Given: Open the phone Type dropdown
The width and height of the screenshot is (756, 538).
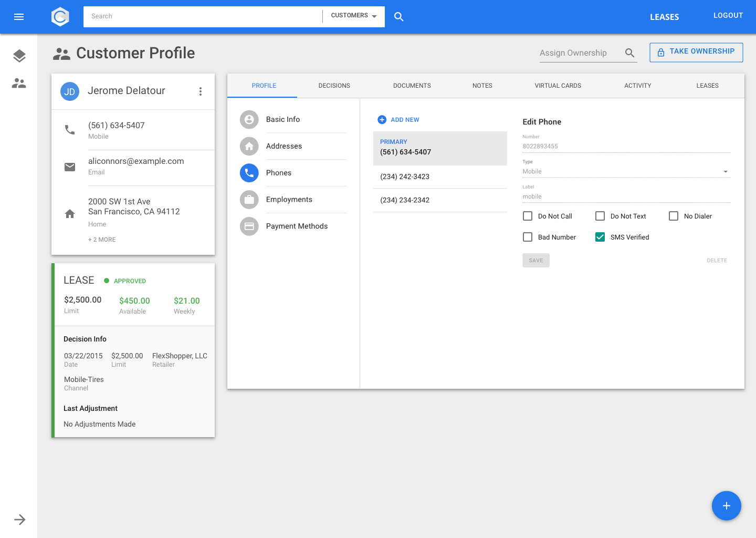Looking at the screenshot, I should 626,172.
